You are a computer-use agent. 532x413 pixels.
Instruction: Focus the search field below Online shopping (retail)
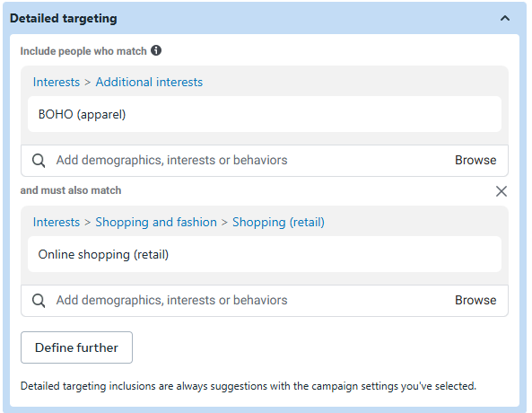coord(251,301)
